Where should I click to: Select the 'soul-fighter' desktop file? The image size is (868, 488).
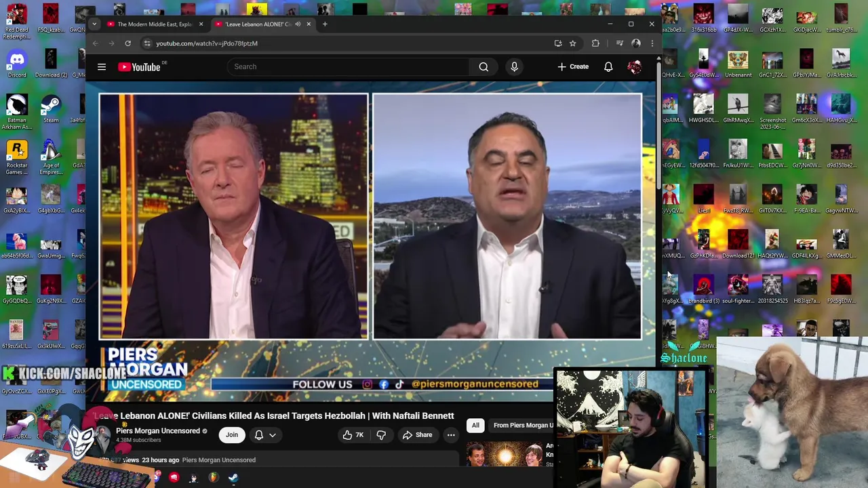click(738, 290)
